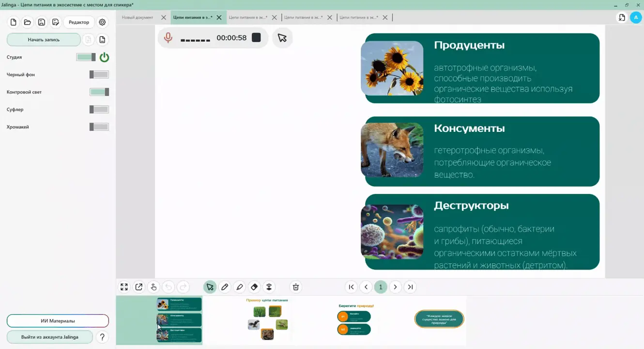This screenshot has height=349, width=644.
Task: Select the first slide thumbnail with three cards
Action: click(x=159, y=320)
